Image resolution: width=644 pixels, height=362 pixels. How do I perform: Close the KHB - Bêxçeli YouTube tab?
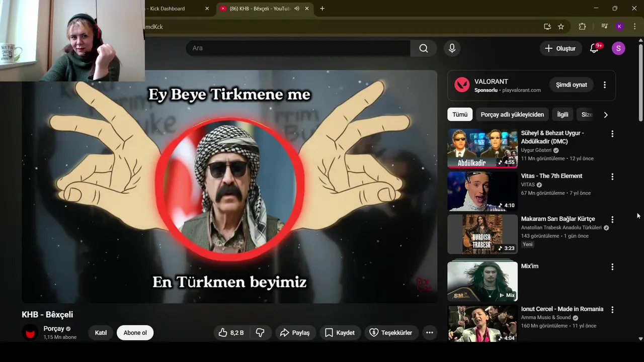click(x=307, y=9)
